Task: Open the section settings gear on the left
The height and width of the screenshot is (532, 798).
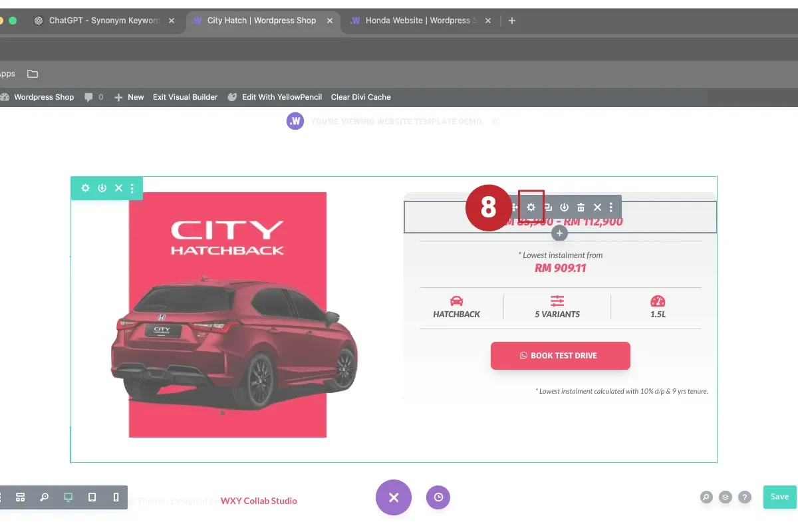Action: point(85,188)
